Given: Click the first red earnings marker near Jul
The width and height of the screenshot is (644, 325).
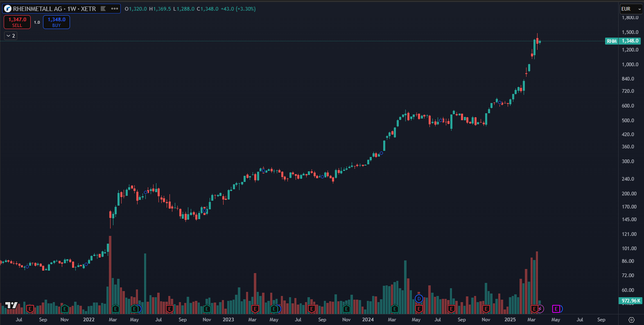Looking at the screenshot, I should [x=30, y=309].
